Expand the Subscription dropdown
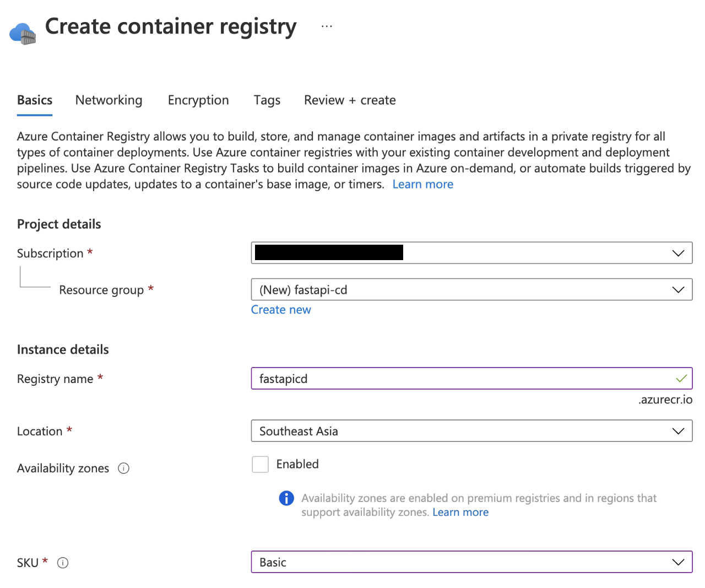The image size is (705, 588). click(677, 253)
